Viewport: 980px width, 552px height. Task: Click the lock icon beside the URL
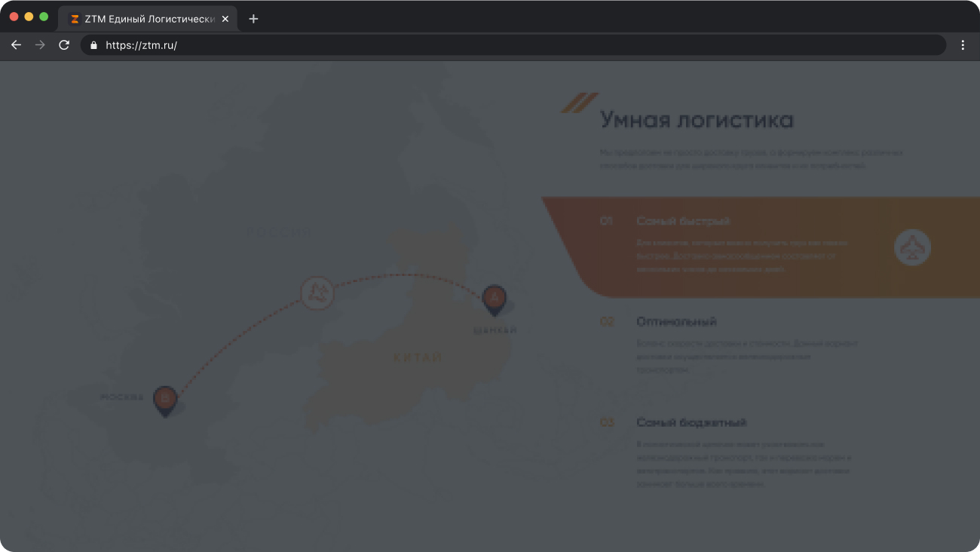(x=93, y=45)
